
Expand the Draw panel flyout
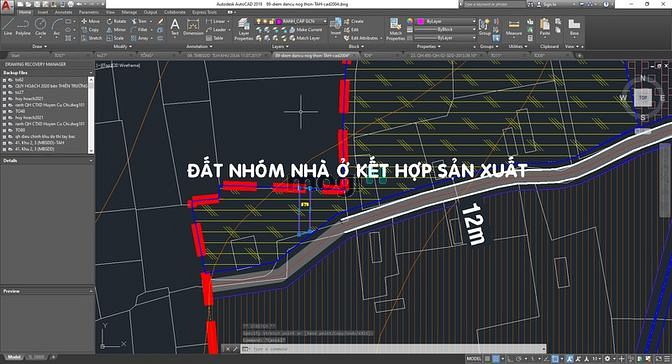(39, 46)
